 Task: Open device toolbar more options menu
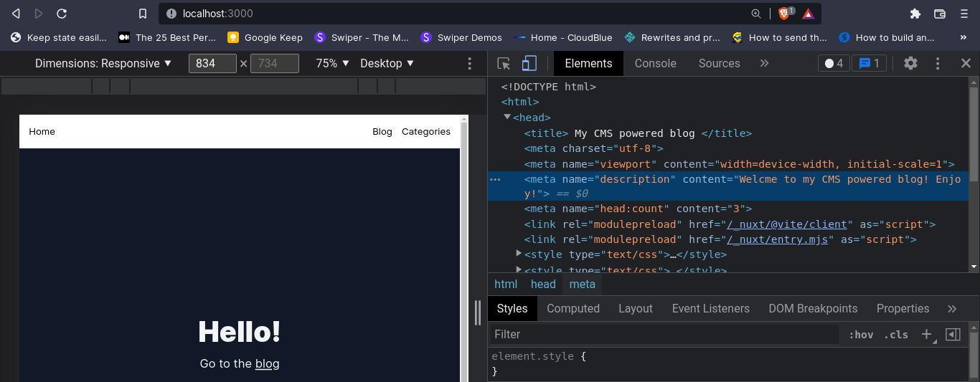point(470,64)
